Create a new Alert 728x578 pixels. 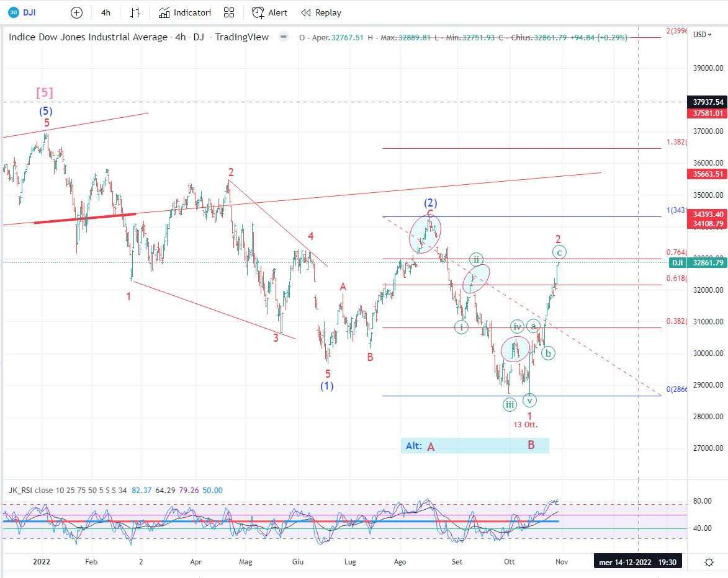click(270, 12)
